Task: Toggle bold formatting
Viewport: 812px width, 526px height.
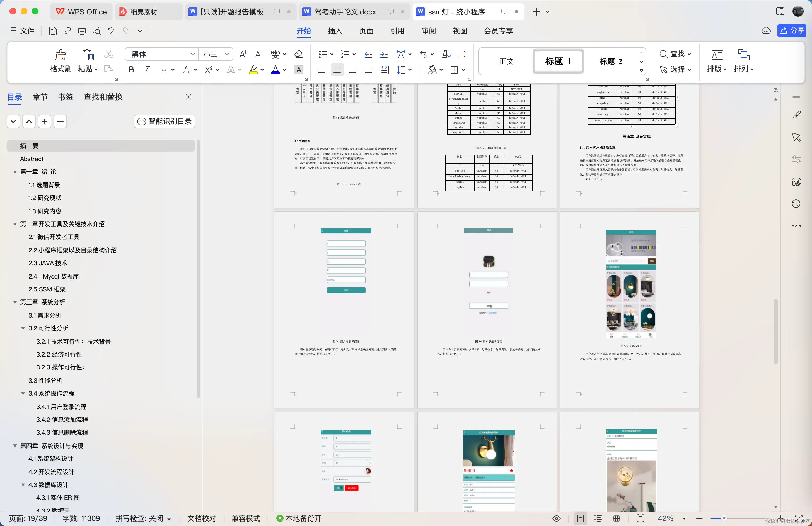Action: pos(131,69)
